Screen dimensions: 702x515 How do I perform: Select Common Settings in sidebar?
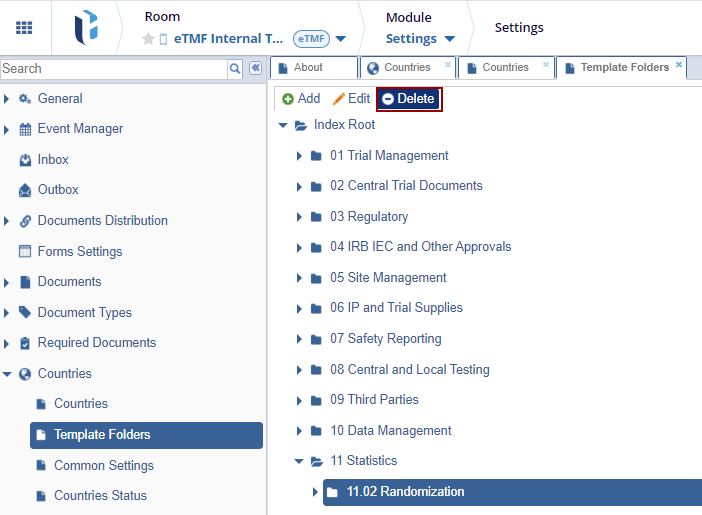coord(104,466)
